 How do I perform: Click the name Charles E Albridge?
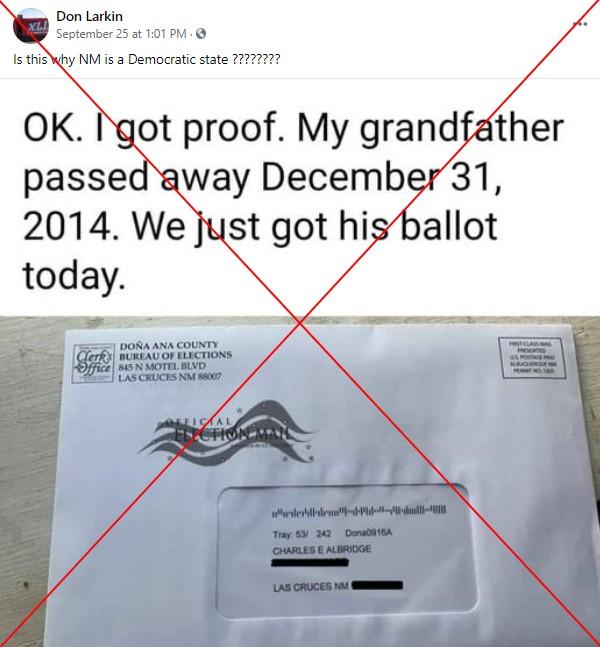click(322, 550)
